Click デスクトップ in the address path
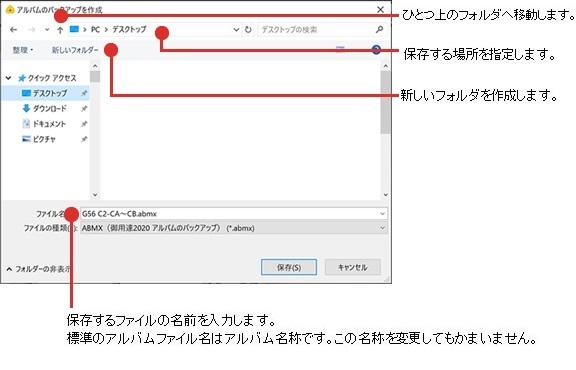 point(129,29)
